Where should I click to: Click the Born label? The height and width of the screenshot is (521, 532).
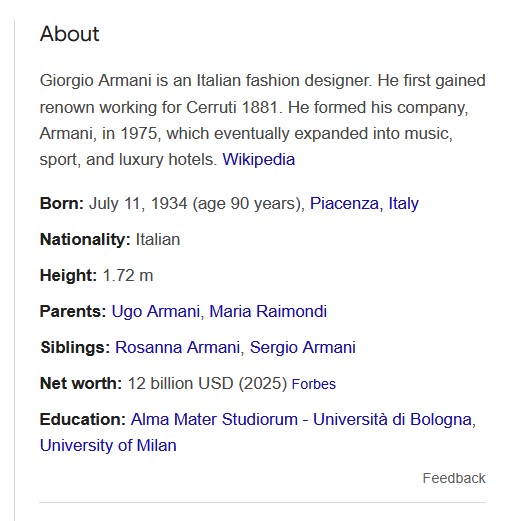tap(62, 204)
